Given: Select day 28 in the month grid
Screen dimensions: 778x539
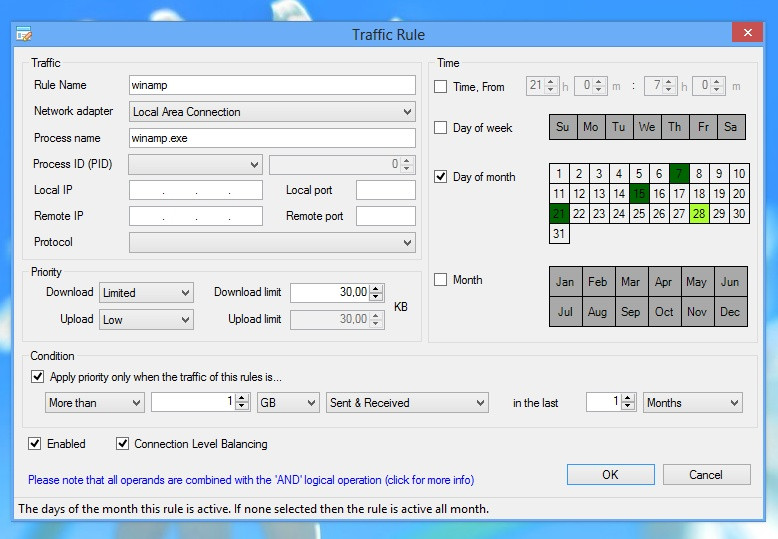Looking at the screenshot, I should pos(699,213).
